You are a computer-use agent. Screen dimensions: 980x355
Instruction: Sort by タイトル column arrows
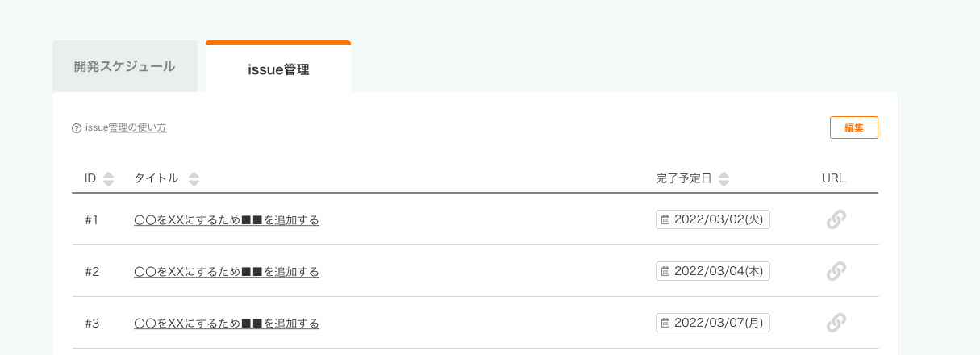(x=194, y=179)
